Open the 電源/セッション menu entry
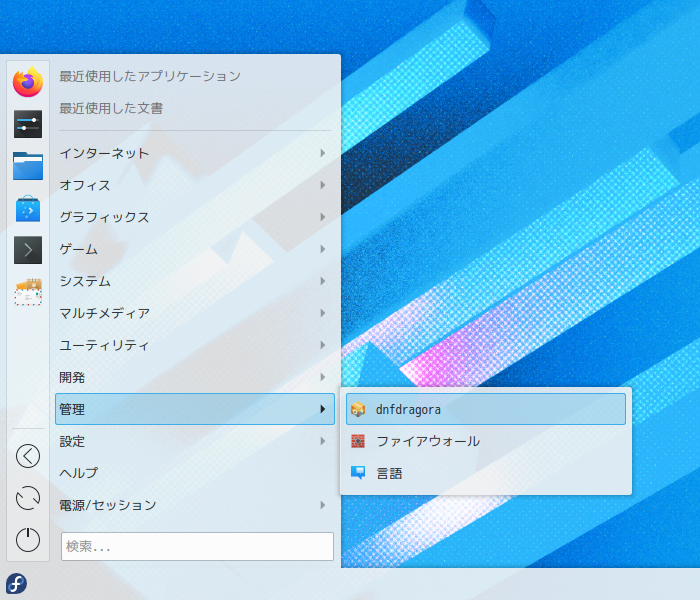The height and width of the screenshot is (600, 700). click(195, 505)
